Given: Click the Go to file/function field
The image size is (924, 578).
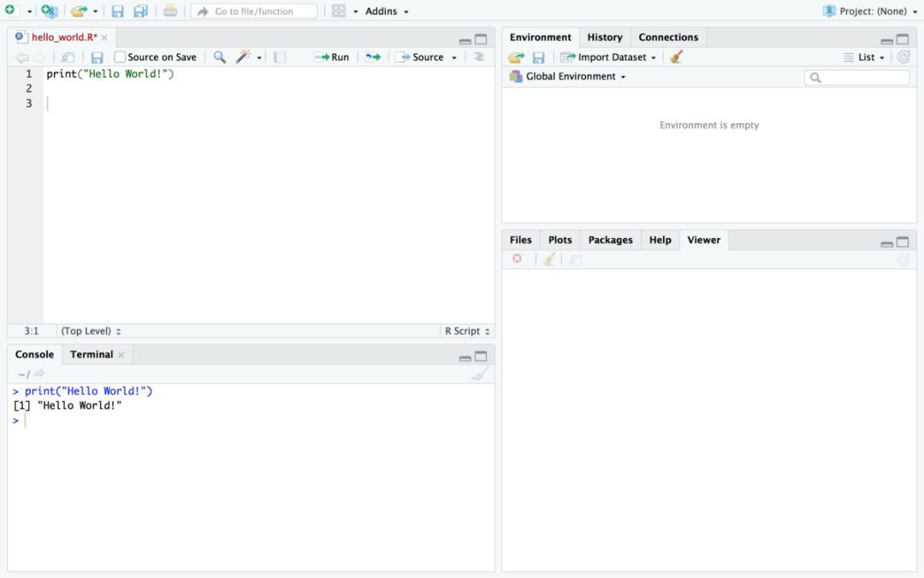Looking at the screenshot, I should [254, 11].
